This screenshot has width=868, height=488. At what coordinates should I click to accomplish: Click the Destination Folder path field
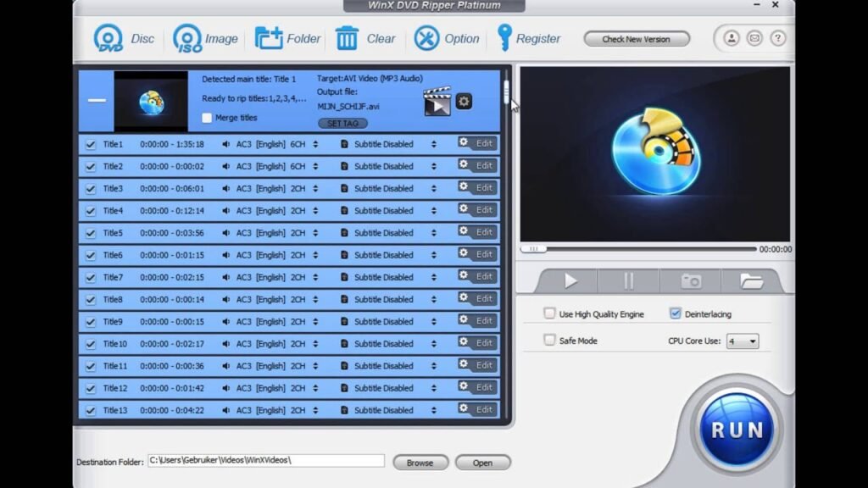tap(265, 460)
